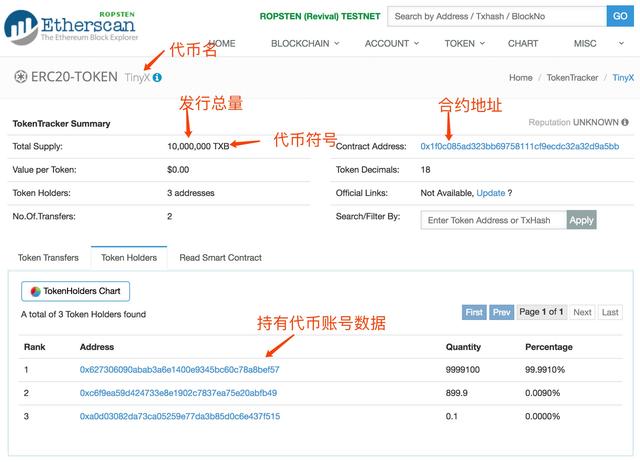The height and width of the screenshot is (462, 640).
Task: Switch to the Token Transfers tab
Action: click(x=48, y=258)
